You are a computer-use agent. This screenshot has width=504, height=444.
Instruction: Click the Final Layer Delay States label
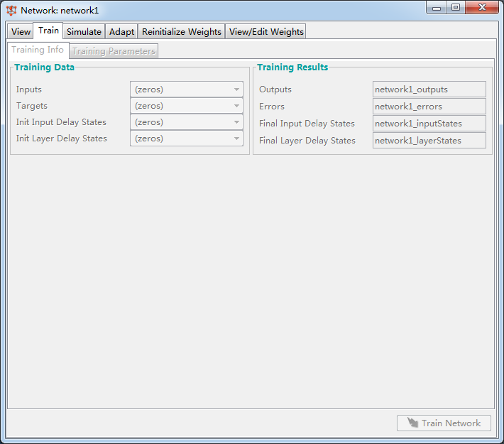pos(307,141)
